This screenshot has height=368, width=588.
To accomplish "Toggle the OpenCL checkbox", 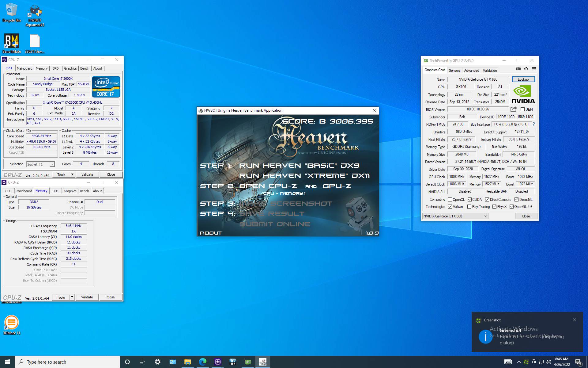I will coord(450,200).
